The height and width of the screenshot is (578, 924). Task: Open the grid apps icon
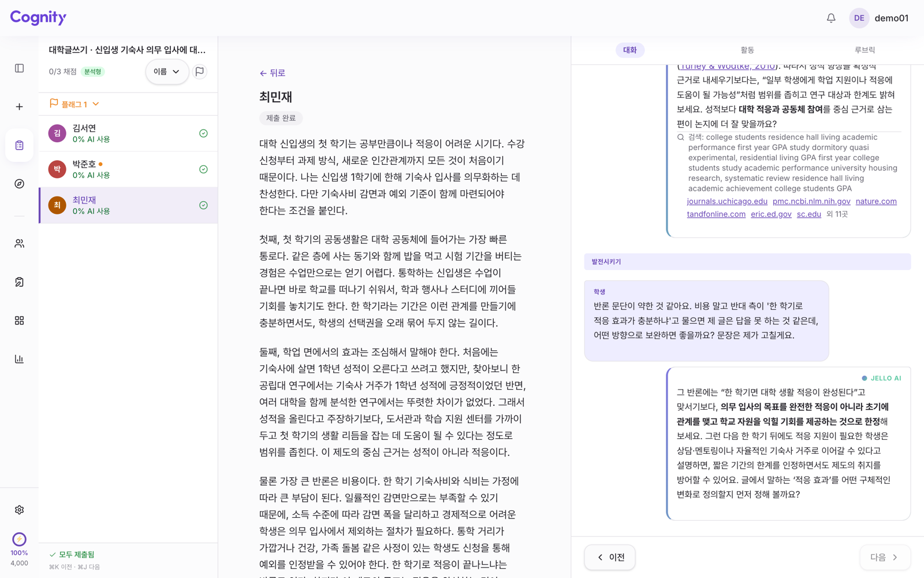(x=19, y=320)
